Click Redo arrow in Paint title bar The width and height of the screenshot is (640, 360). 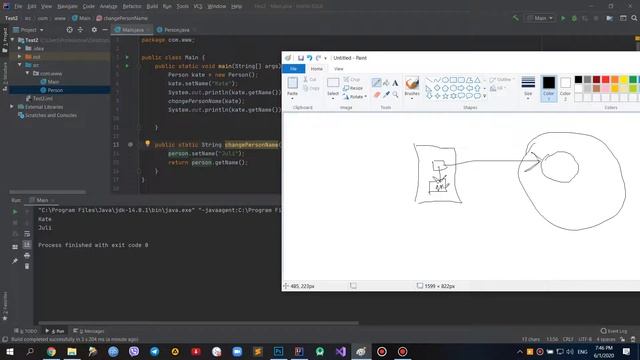click(318, 58)
